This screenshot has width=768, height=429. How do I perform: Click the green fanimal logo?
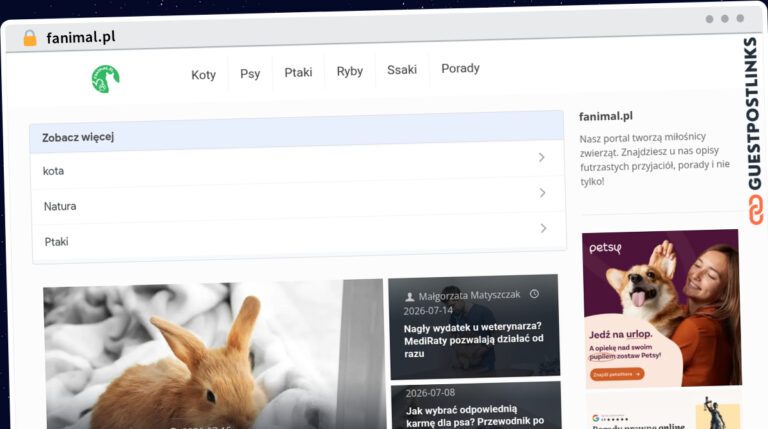(105, 79)
